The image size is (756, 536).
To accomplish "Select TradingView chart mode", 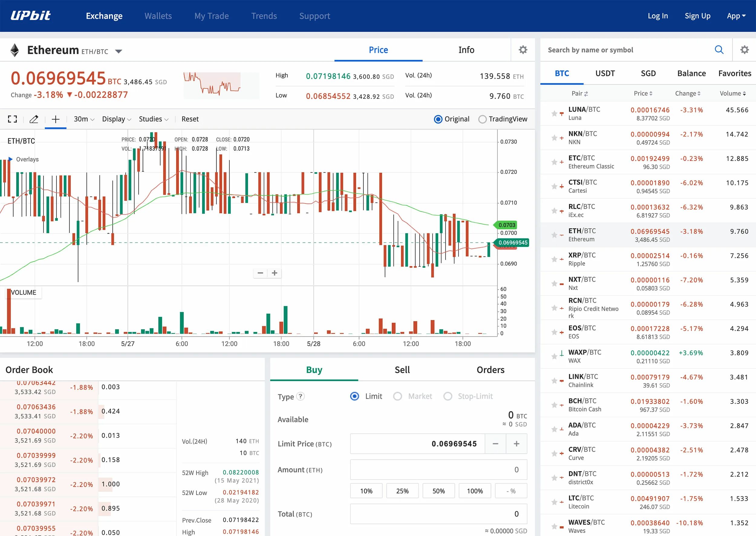I will click(x=482, y=119).
